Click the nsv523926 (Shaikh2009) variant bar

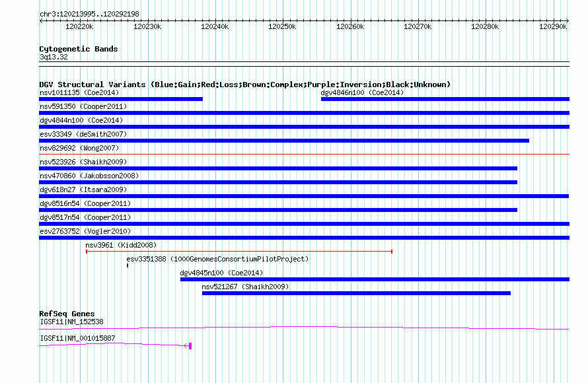coord(278,168)
